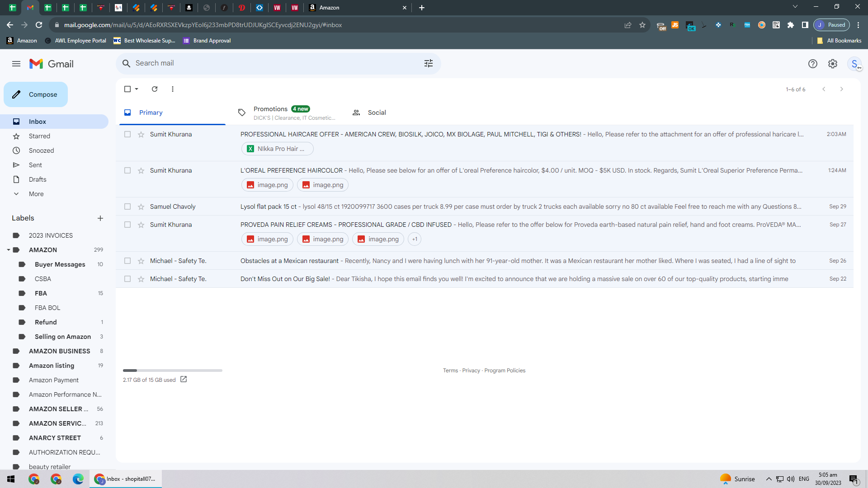Create a new label with plus icon

click(100, 218)
